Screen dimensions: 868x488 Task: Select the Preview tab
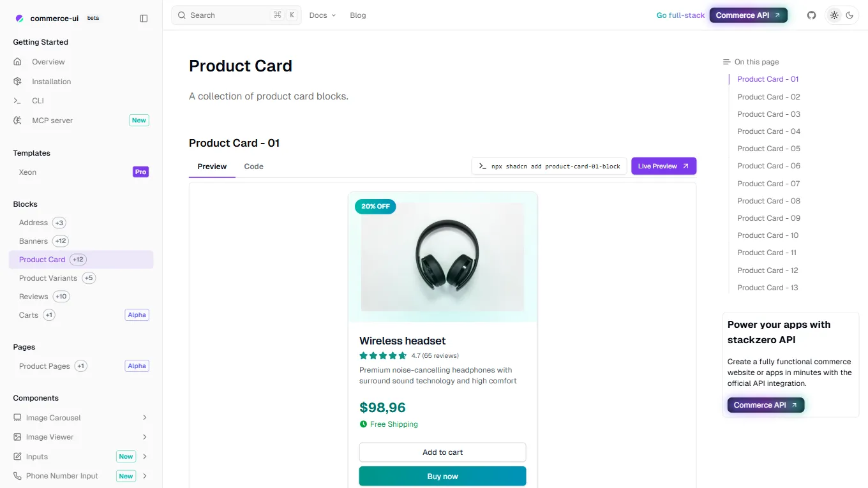[x=211, y=166]
